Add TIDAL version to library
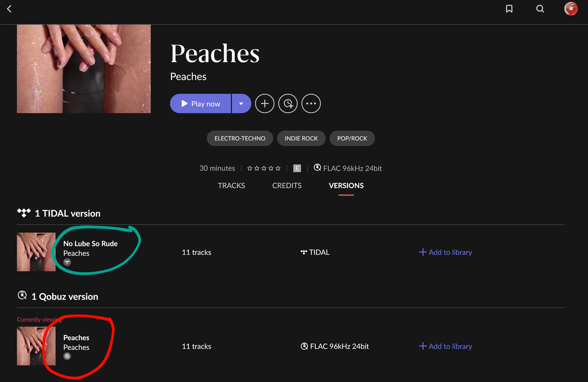This screenshot has width=588, height=382. [446, 252]
